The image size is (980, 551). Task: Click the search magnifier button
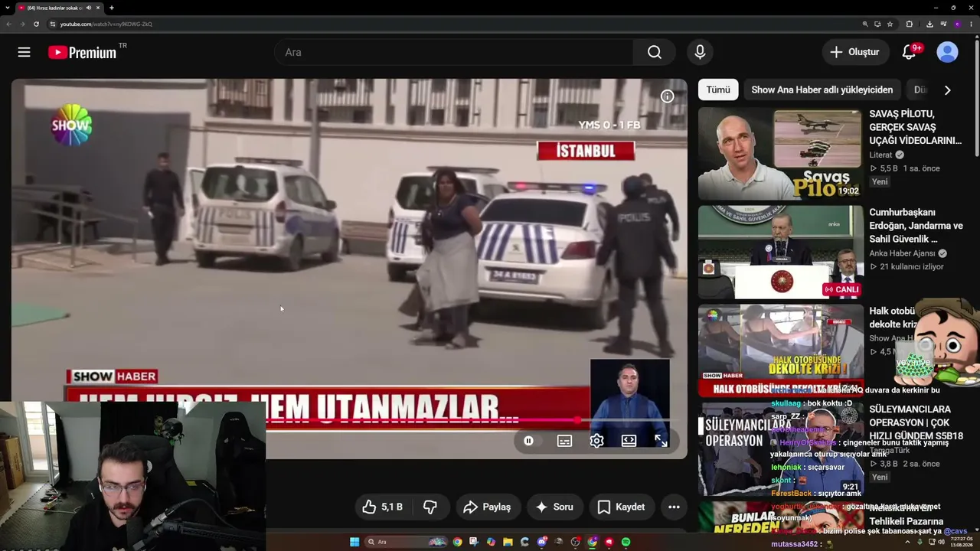coord(655,52)
